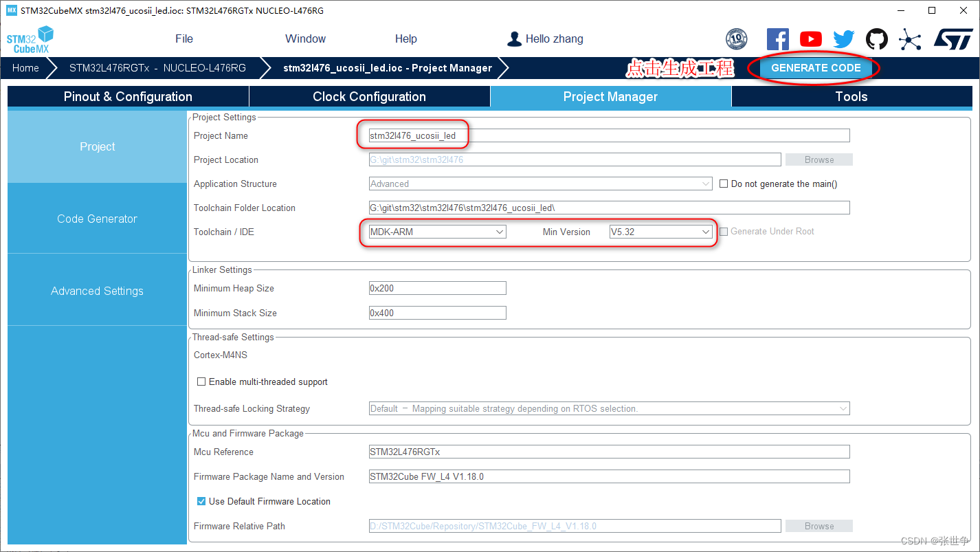Switch to Clock Configuration tab
The width and height of the screenshot is (980, 552).
[370, 97]
